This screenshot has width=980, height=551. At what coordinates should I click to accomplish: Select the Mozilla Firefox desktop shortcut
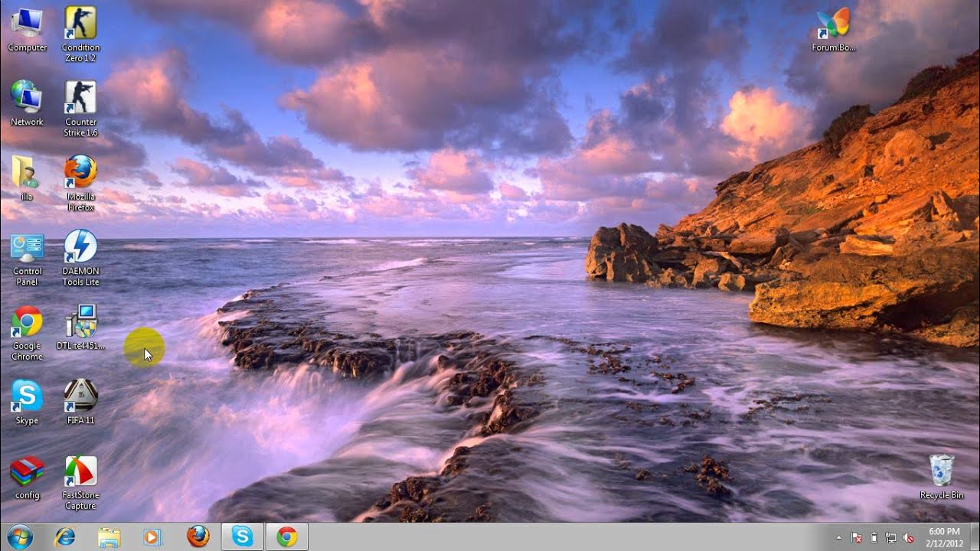tap(80, 183)
